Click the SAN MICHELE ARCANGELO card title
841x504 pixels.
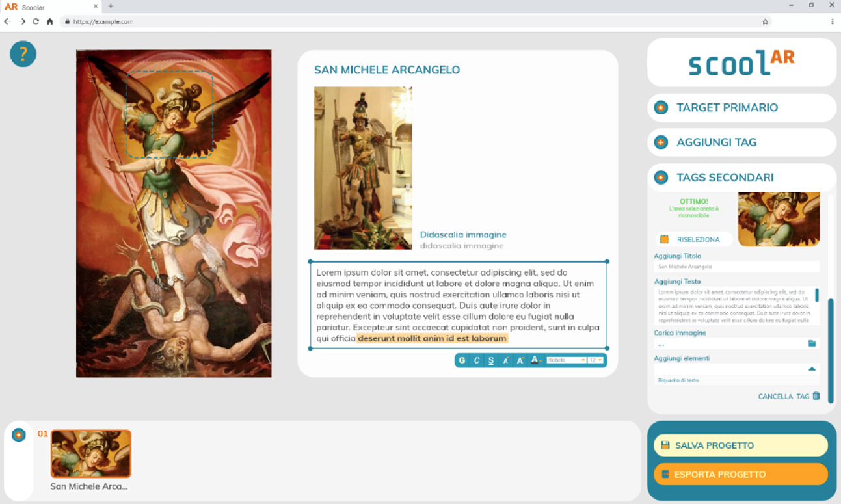387,70
